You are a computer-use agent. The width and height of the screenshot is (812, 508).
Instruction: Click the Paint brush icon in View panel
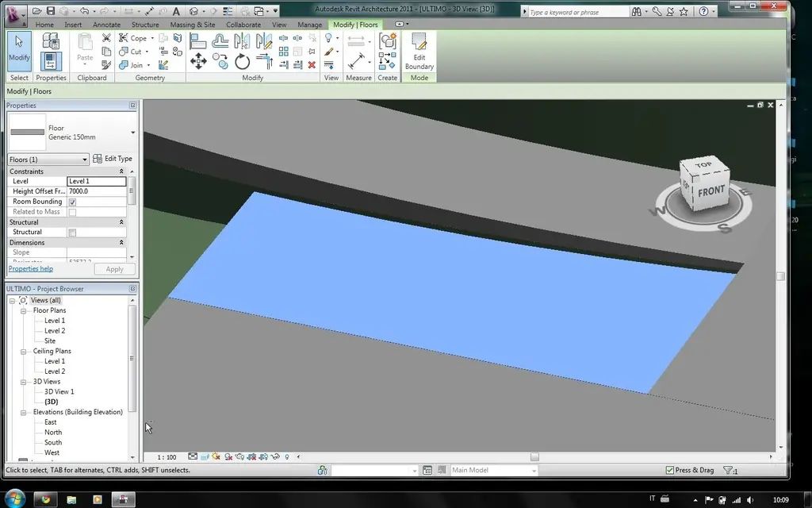coord(329,52)
